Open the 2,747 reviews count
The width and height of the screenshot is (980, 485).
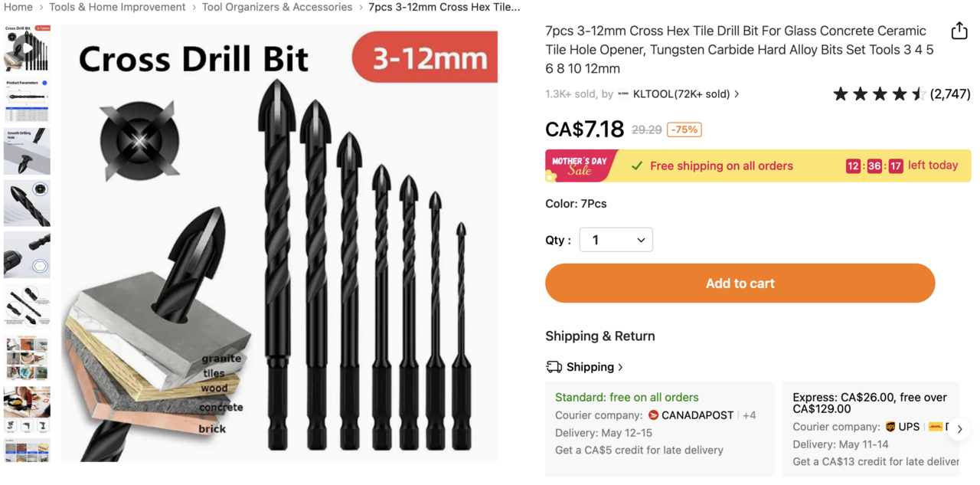click(x=950, y=94)
